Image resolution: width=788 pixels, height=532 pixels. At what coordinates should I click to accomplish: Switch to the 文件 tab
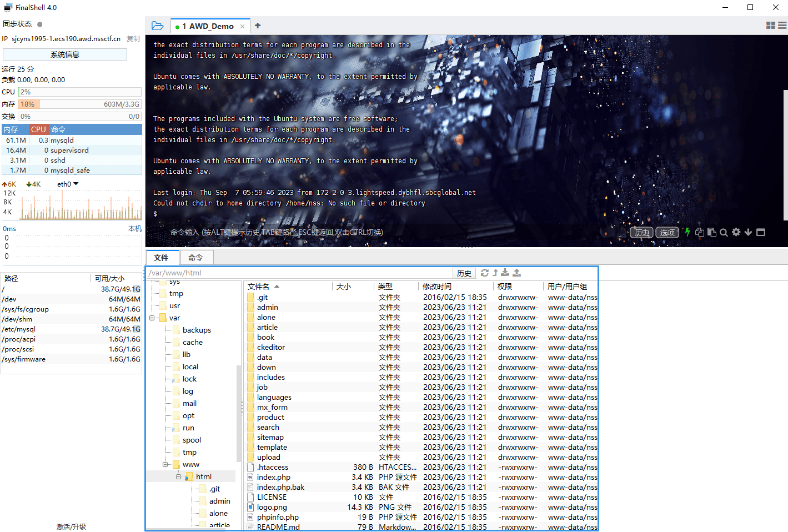[162, 258]
